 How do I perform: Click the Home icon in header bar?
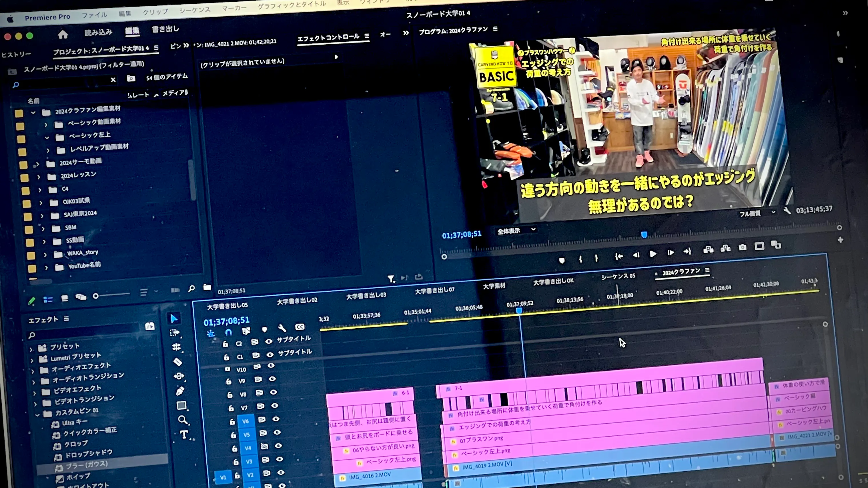[63, 34]
